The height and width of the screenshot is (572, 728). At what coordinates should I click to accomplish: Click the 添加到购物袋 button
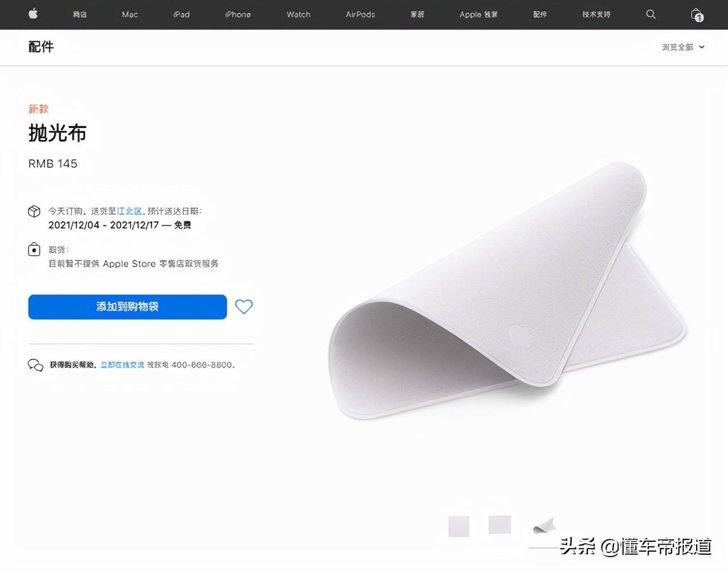click(x=127, y=307)
